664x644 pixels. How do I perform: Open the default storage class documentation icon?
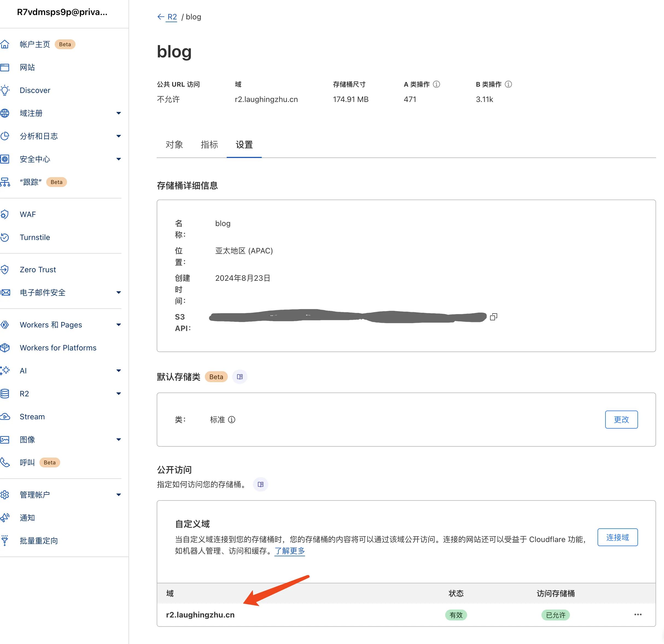coord(240,377)
